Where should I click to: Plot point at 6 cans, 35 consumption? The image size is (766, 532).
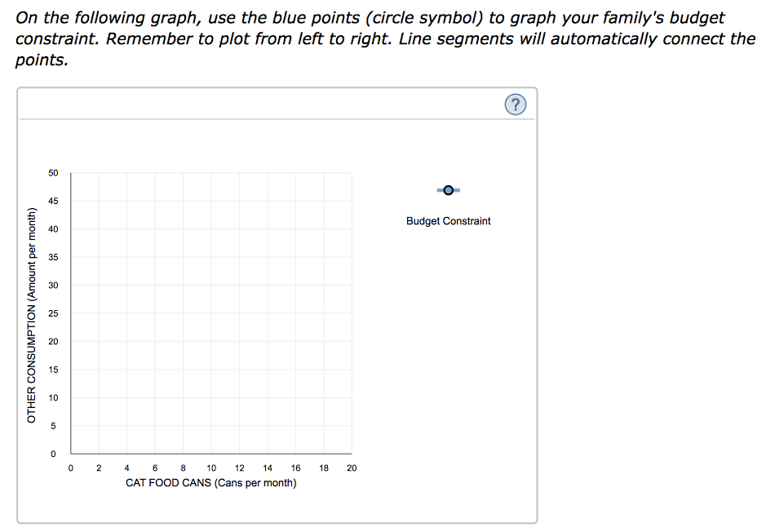pos(155,257)
